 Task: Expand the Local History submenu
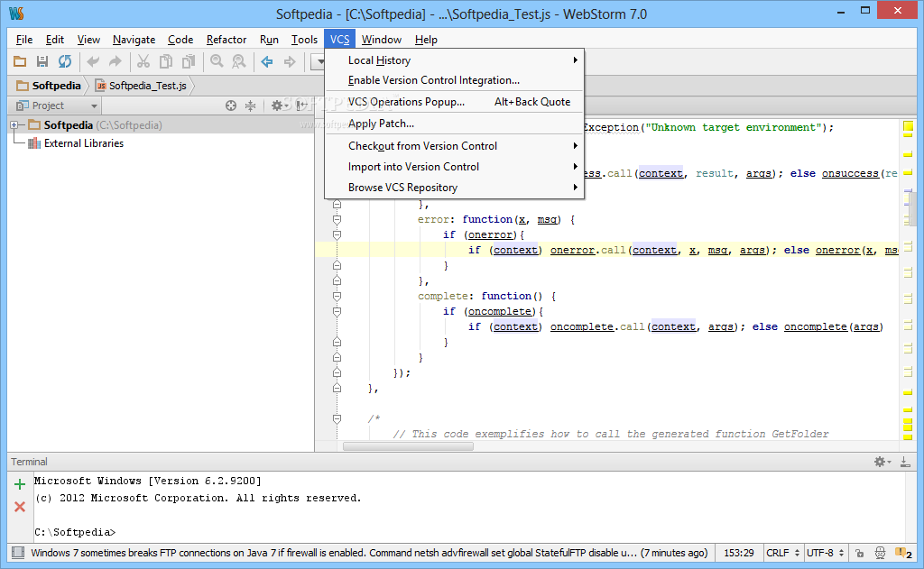(455, 60)
